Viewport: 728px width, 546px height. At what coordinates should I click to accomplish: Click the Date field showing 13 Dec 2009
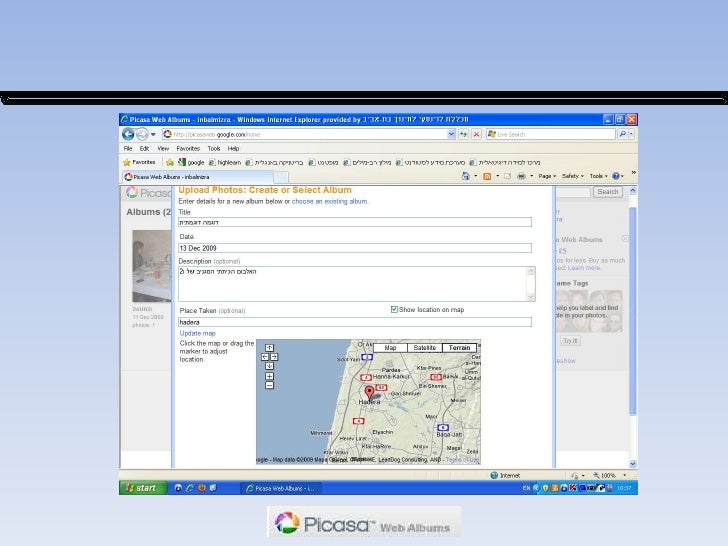click(x=355, y=248)
